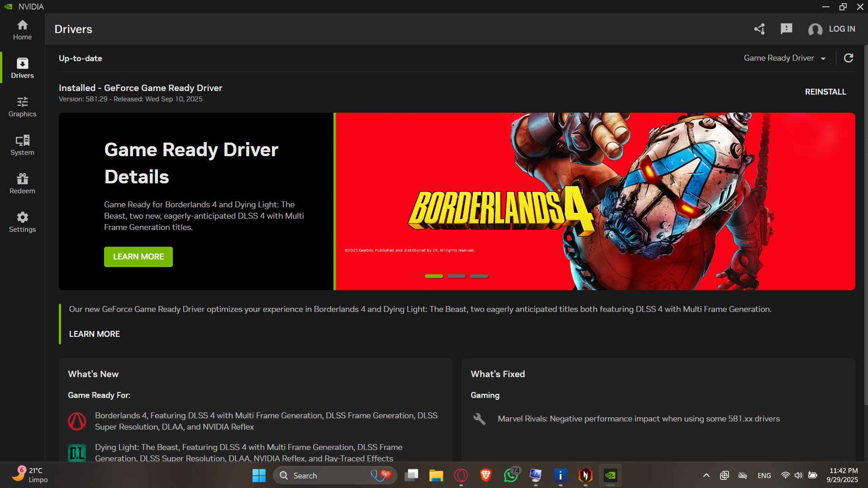Click the REINSTALL button
868x488 pixels.
click(825, 92)
